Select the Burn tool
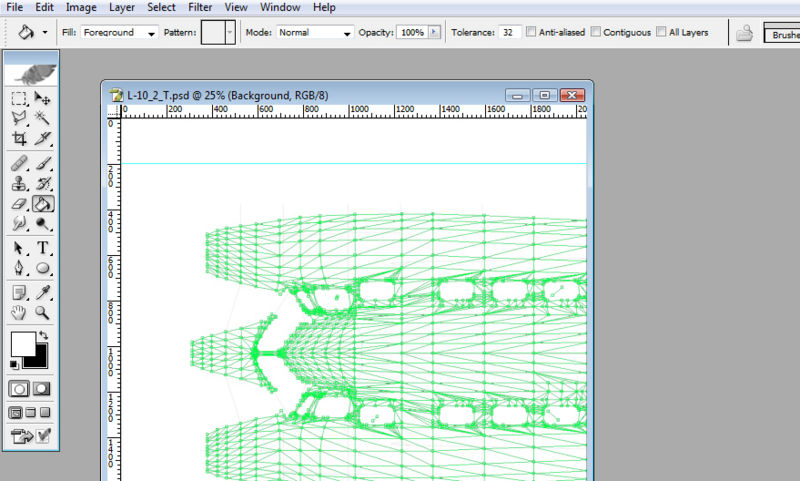This screenshot has width=800, height=481. (42, 224)
